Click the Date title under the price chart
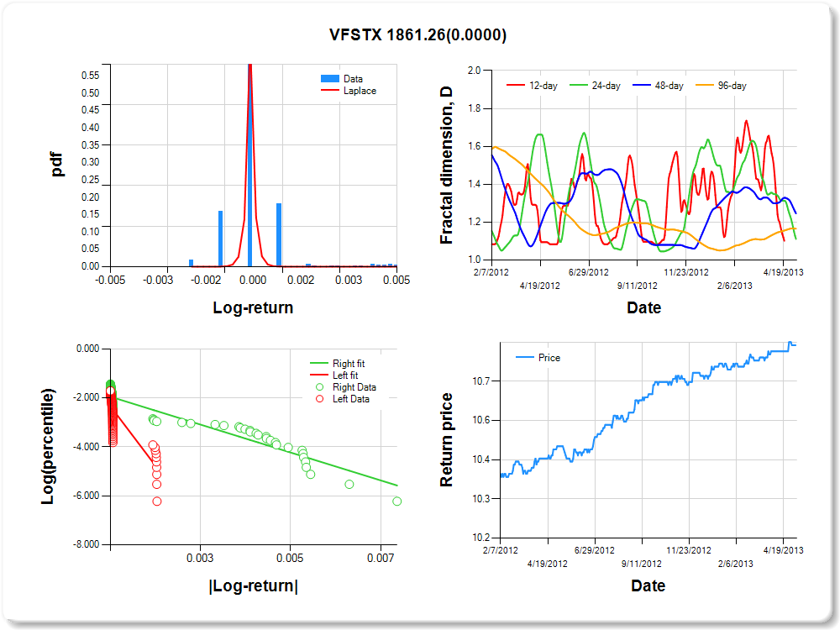 (648, 585)
